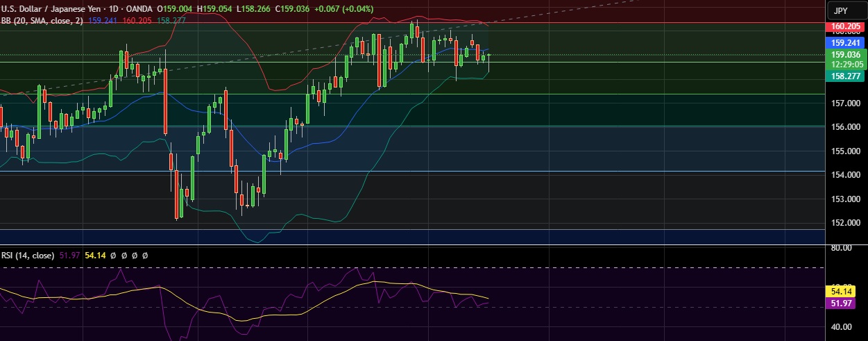Click the high value H159.054
Viewport: 868px width, 341px height.
pyautogui.click(x=216, y=8)
